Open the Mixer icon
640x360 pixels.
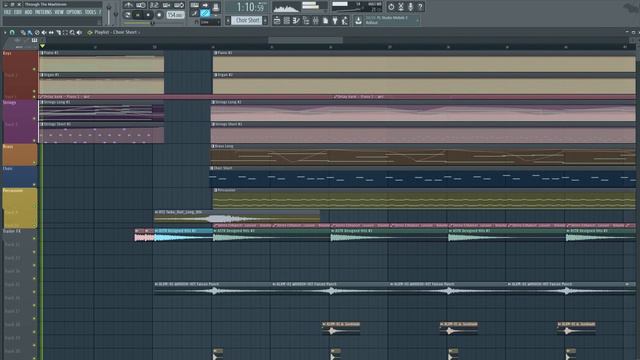(x=316, y=20)
